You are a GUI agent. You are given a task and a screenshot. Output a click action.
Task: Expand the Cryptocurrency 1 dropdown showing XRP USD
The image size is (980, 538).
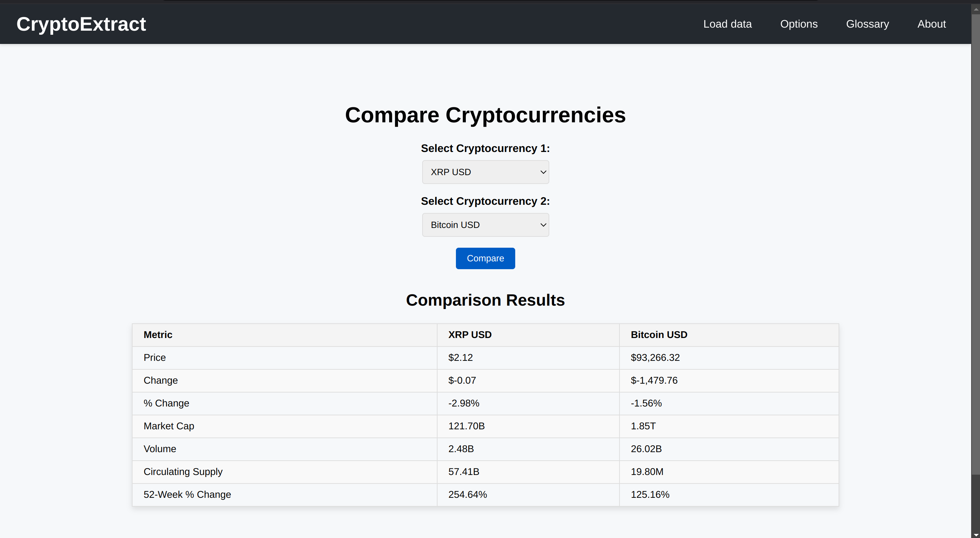click(485, 172)
